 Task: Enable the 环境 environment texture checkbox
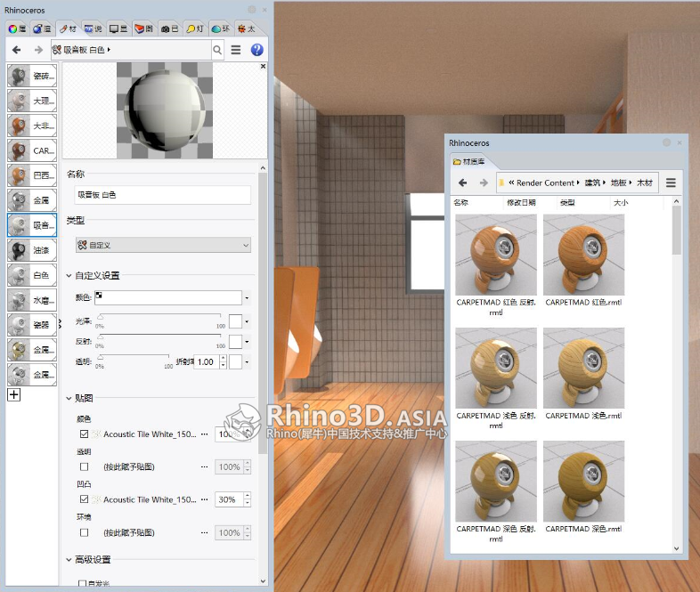[84, 532]
